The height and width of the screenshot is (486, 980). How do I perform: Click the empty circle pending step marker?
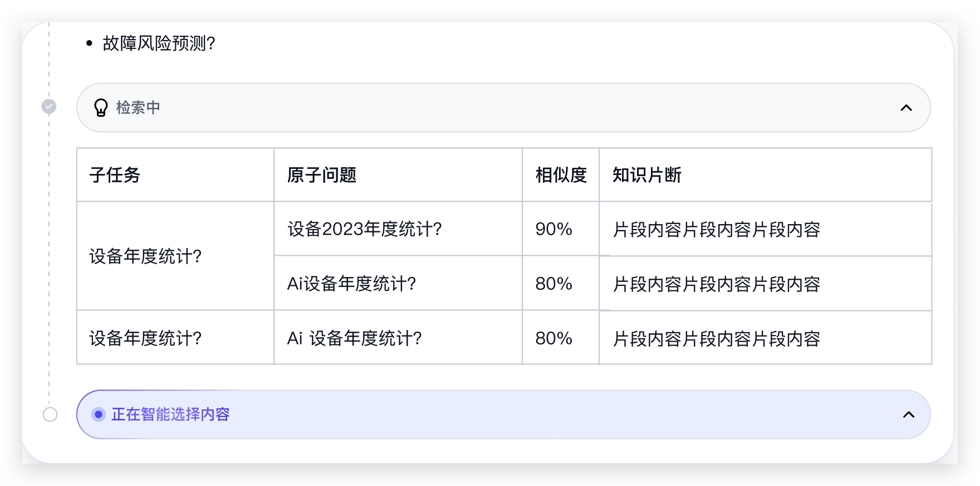50,415
